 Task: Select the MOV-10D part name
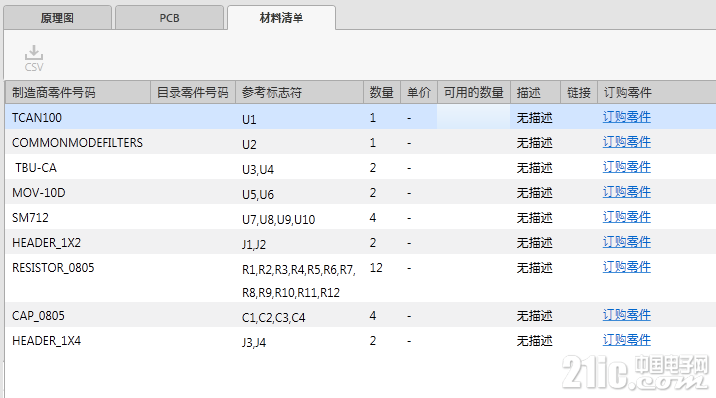pyautogui.click(x=39, y=193)
